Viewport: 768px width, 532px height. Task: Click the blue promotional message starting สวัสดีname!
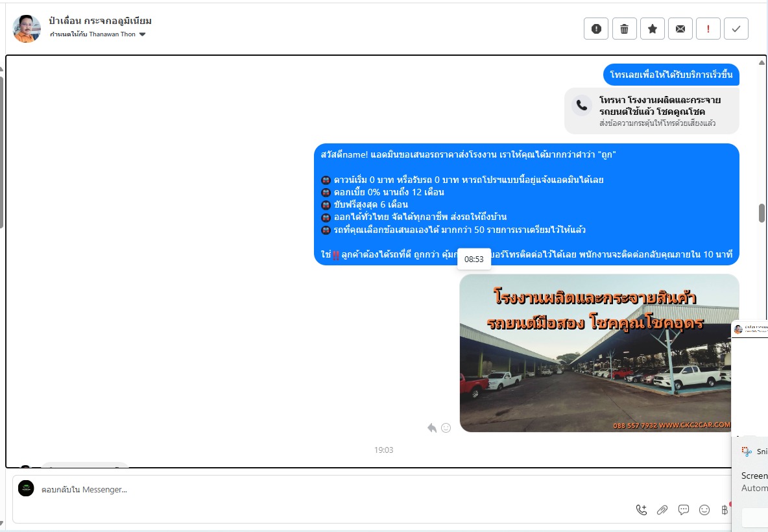[x=527, y=204]
